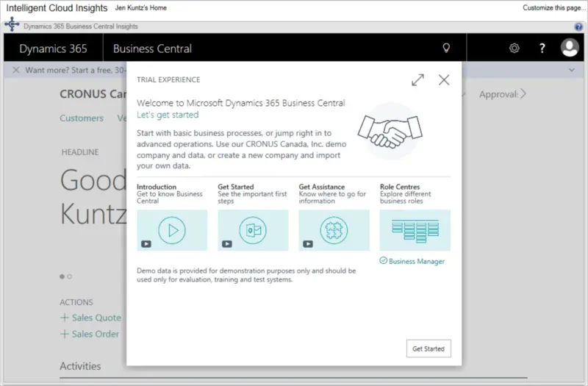Dismiss the free trial notification bar
This screenshot has height=386, width=588.
pyautogui.click(x=15, y=70)
